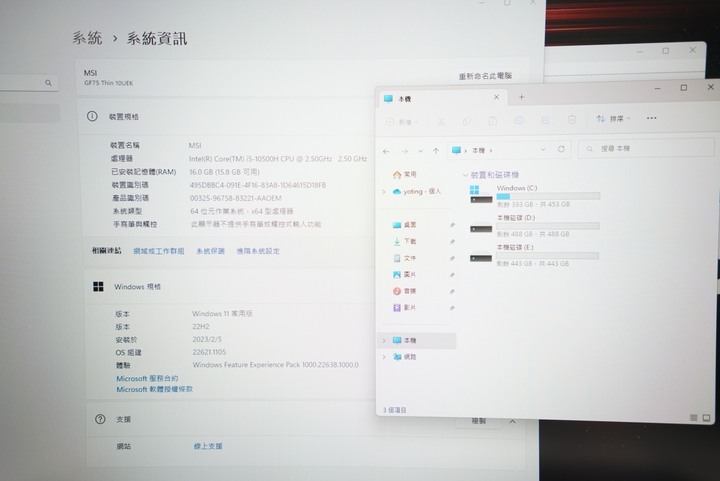Click the pin icon next to 圖片
Image resolution: width=720 pixels, height=481 pixels.
pyautogui.click(x=452, y=275)
